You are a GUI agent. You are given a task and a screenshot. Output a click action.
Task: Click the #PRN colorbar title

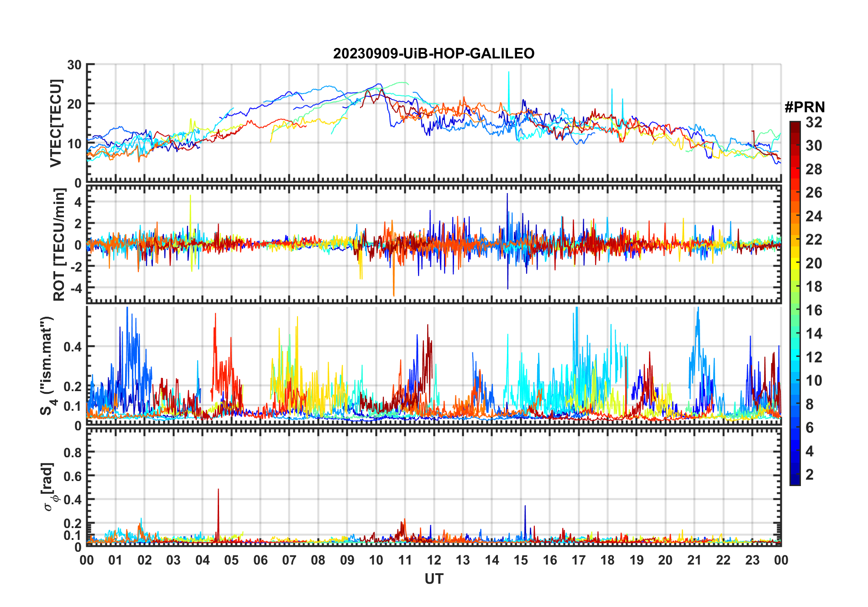(805, 107)
